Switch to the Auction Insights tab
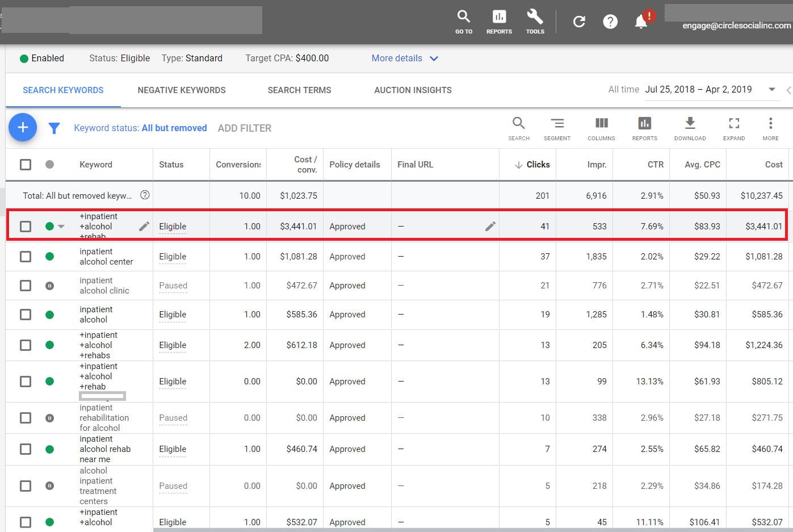The image size is (793, 532). (x=413, y=90)
